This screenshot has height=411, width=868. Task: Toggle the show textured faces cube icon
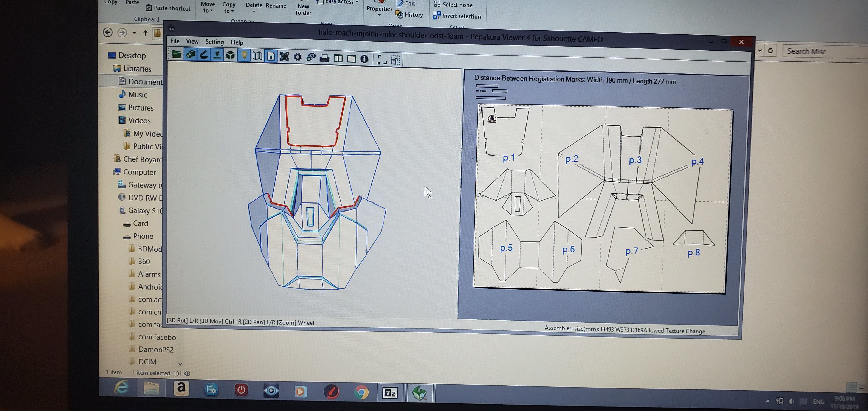190,55
